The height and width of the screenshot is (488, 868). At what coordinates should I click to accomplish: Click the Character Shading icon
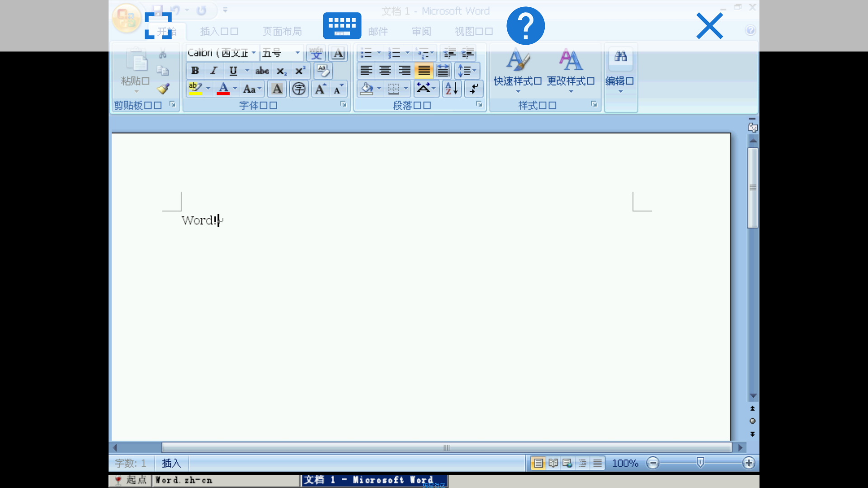277,89
